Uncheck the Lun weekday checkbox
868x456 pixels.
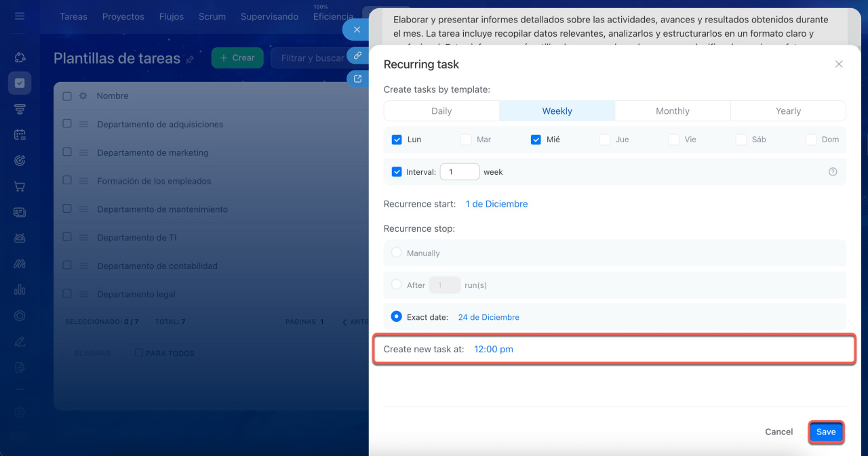[397, 140]
